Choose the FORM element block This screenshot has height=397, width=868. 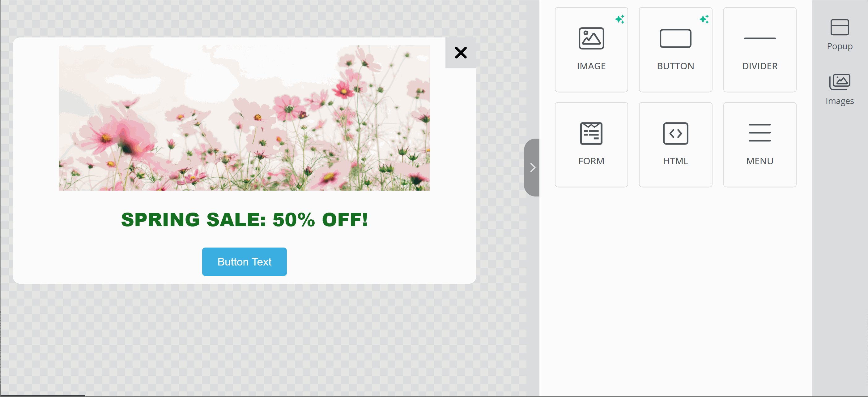pos(591,145)
